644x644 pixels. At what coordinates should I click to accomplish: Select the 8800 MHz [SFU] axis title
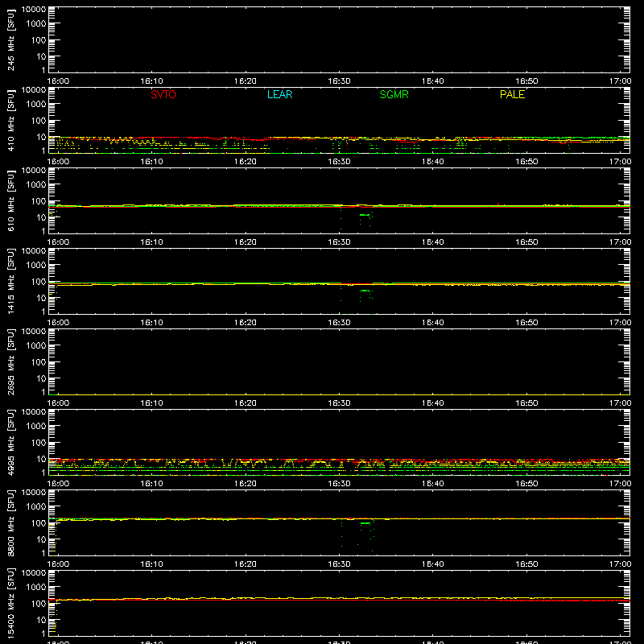pyautogui.click(x=11, y=522)
